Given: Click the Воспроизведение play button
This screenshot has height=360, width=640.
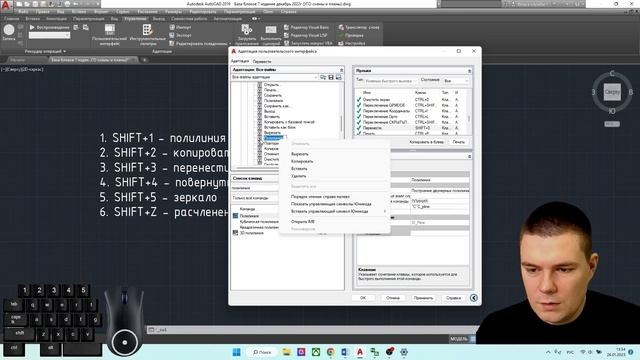Looking at the screenshot, I should point(49,27).
